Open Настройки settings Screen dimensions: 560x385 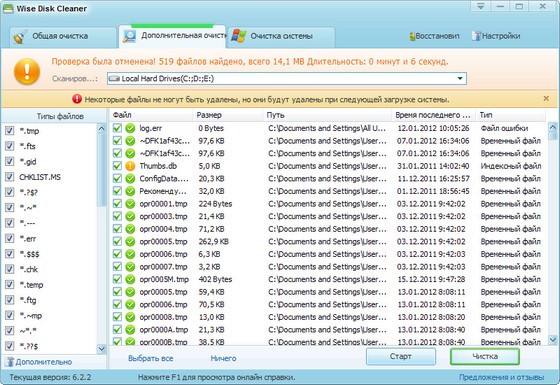[x=496, y=36]
